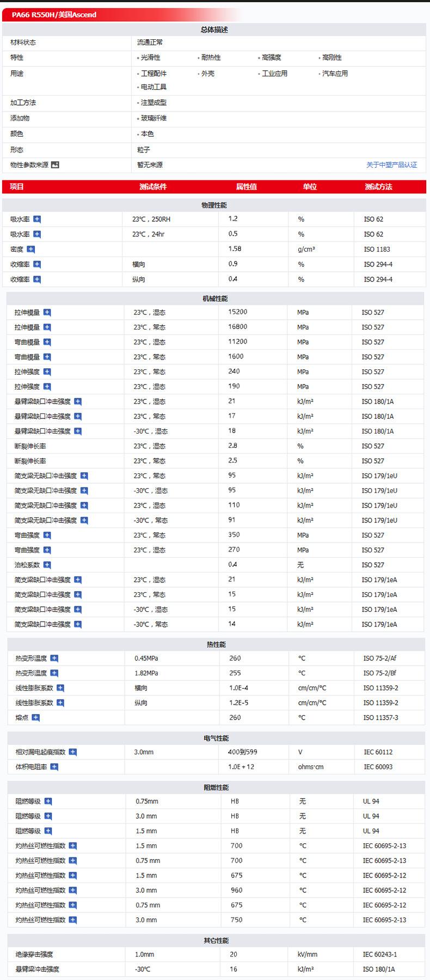The width and height of the screenshot is (430, 980).
Task: Click the plus icon beside 相对漏电起痕指数
Action: [x=73, y=752]
